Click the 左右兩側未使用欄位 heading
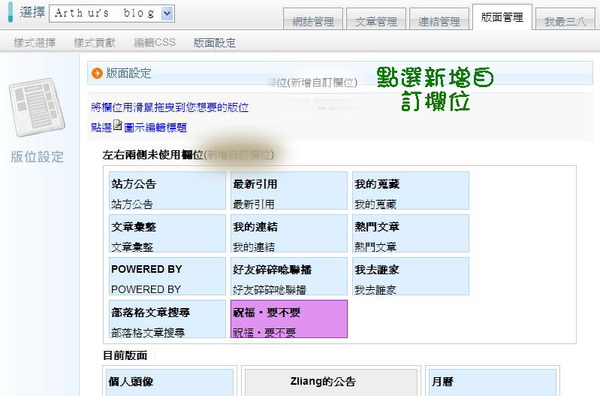This screenshot has height=396, width=600. pos(153,155)
